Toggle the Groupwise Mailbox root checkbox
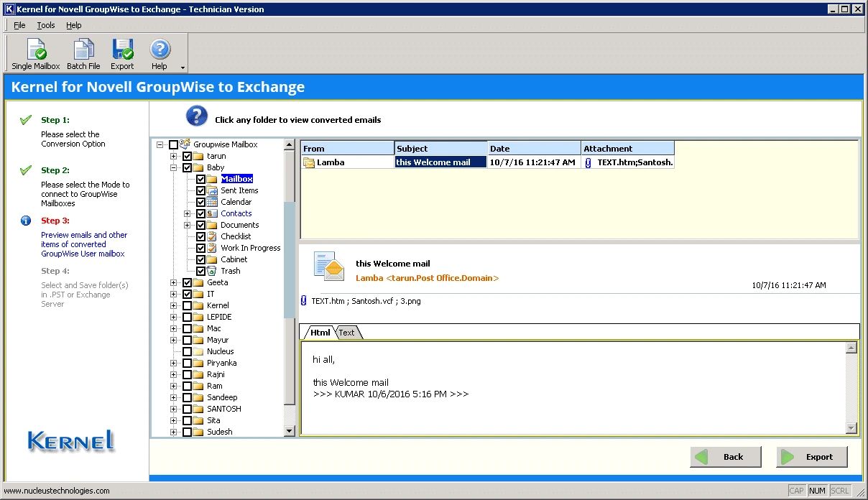The image size is (868, 500). (x=174, y=144)
